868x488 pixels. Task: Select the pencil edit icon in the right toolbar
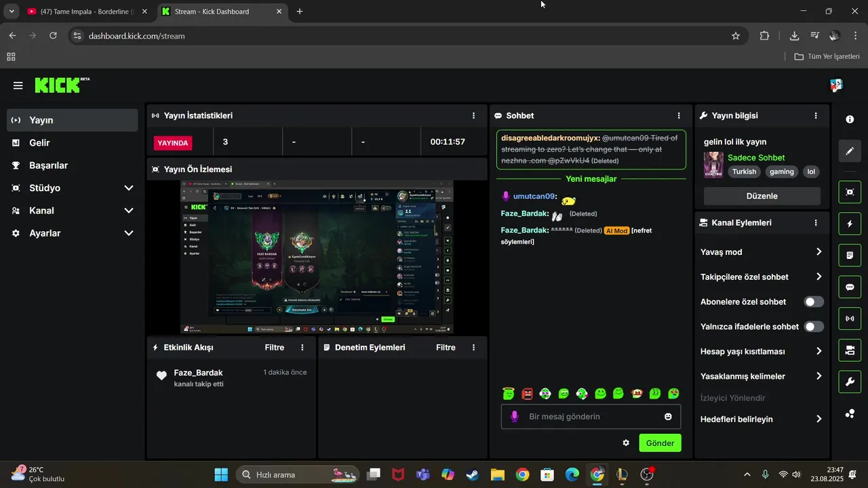pos(850,150)
